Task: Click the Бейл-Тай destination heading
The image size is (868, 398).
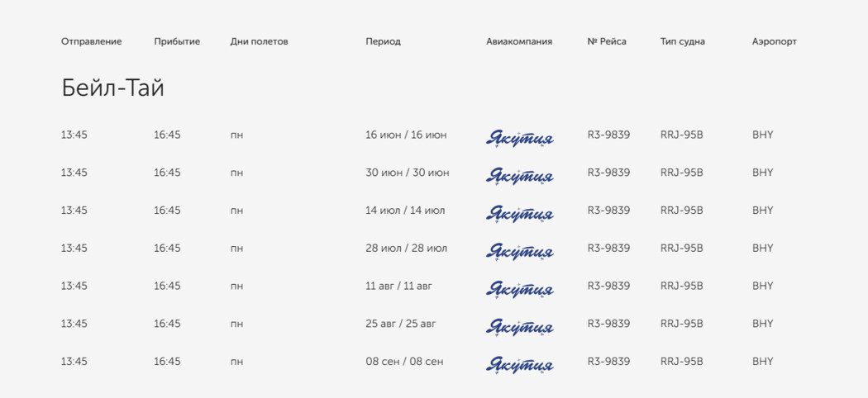Action: [x=113, y=88]
